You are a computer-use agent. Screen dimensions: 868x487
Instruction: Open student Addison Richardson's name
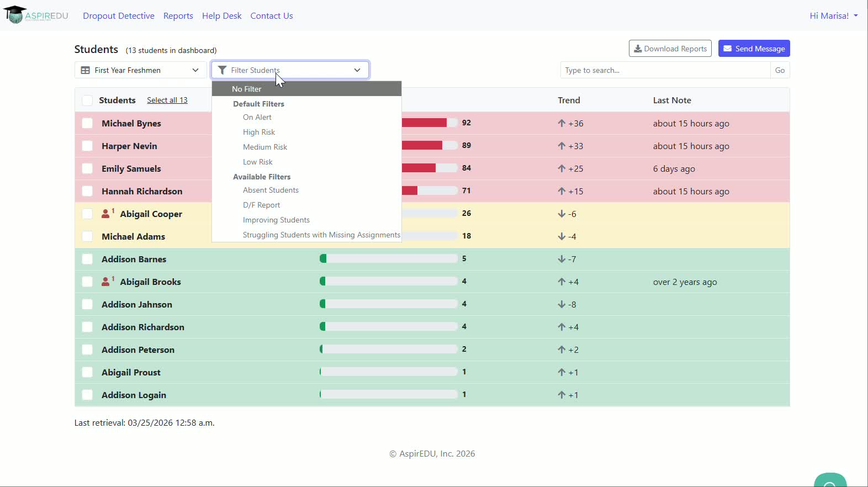(143, 327)
